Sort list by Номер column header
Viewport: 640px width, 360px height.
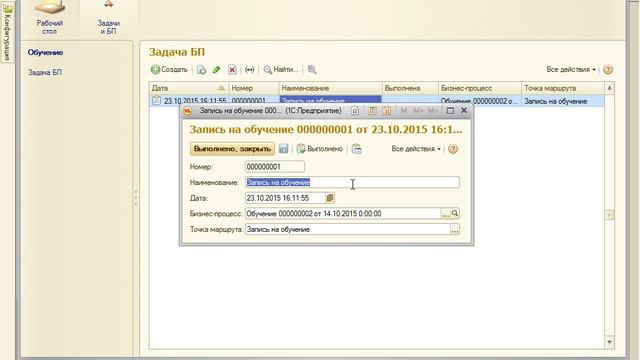[x=253, y=88]
